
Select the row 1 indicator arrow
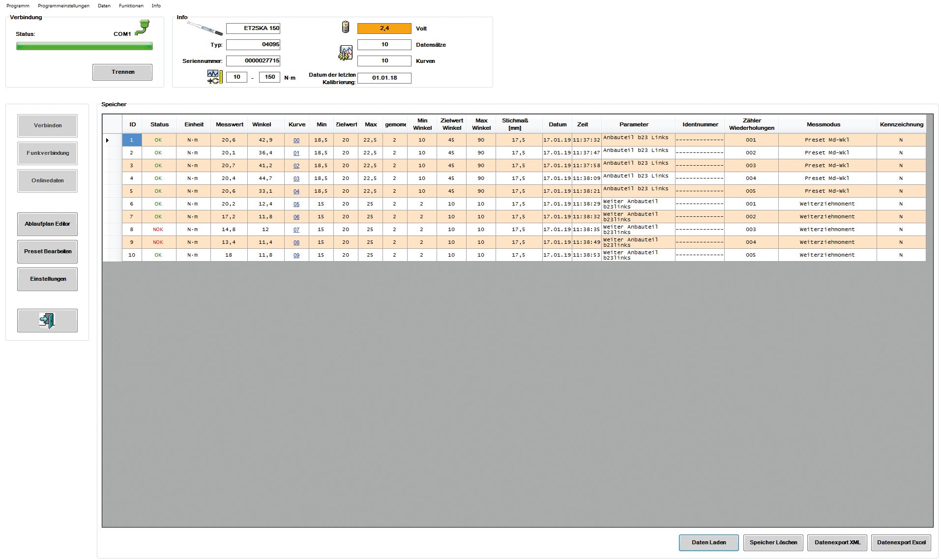(108, 140)
